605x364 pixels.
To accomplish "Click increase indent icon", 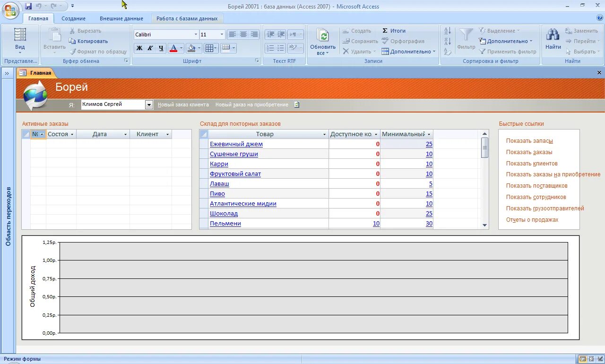I will click(281, 35).
